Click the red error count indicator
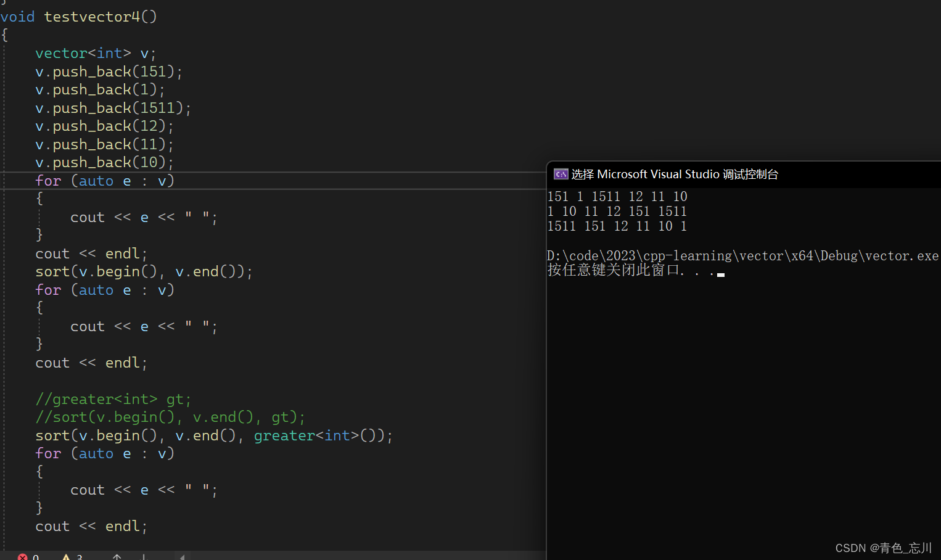941x560 pixels. coord(28,557)
